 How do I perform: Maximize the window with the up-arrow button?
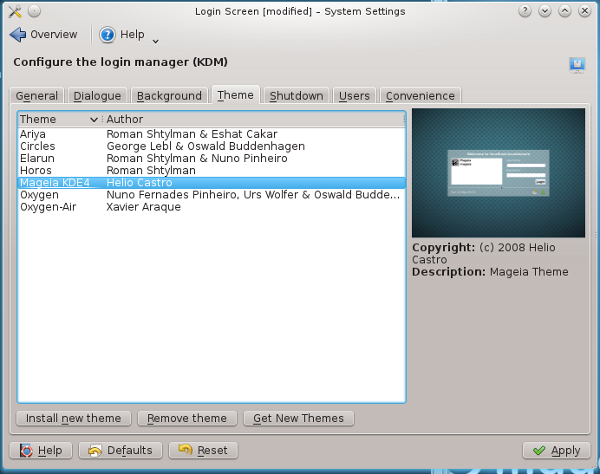click(x=565, y=11)
